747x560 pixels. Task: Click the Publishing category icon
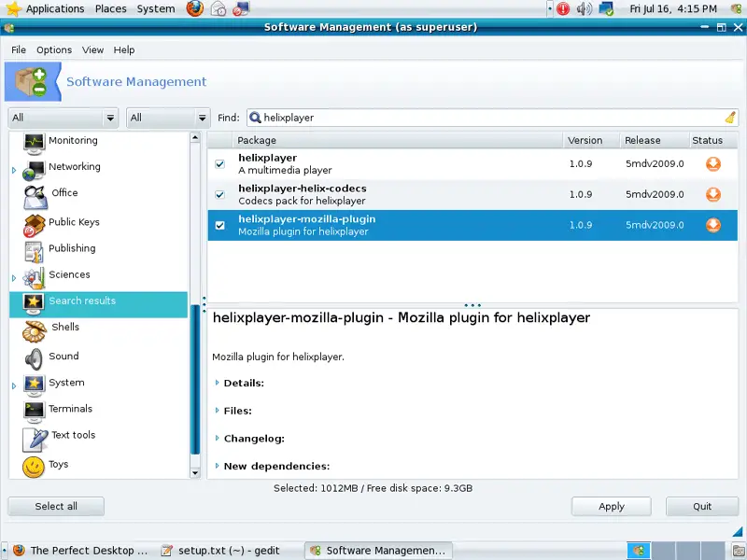click(34, 251)
